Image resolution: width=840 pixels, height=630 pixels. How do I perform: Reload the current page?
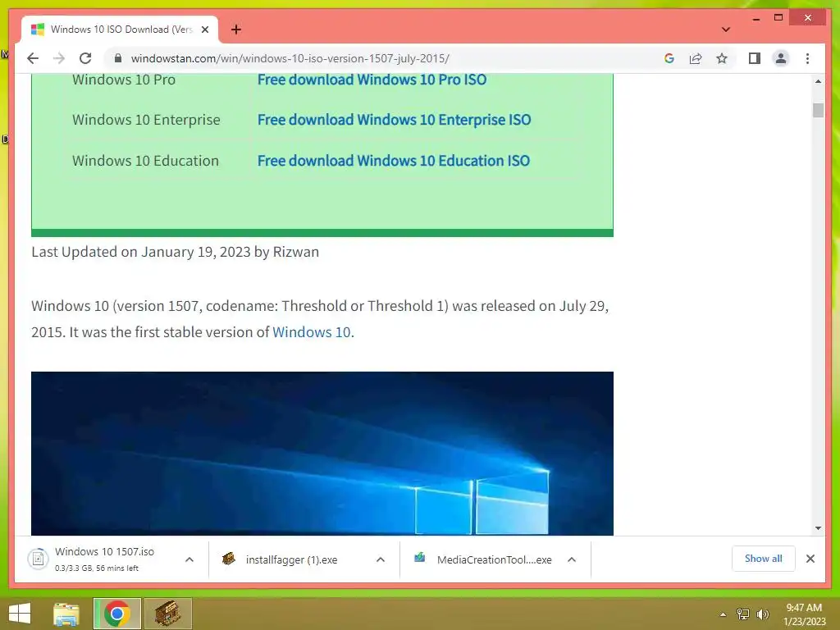[x=85, y=58]
